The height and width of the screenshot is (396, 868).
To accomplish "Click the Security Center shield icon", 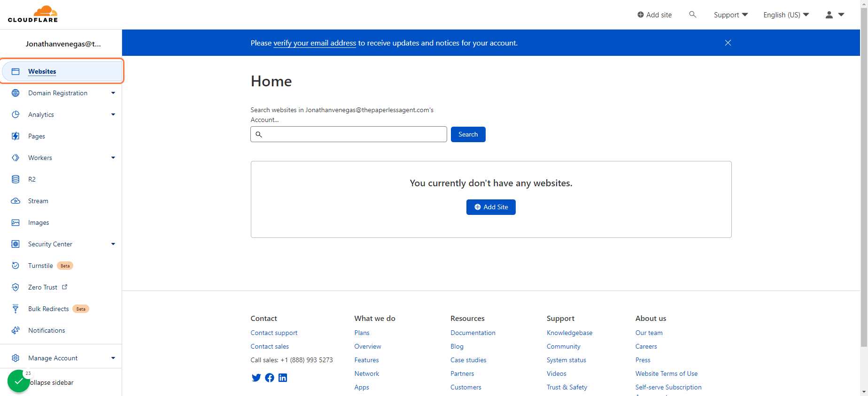I will click(x=15, y=244).
